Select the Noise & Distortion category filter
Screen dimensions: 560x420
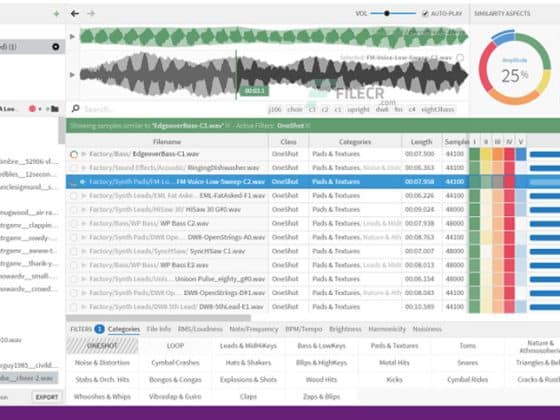click(102, 362)
